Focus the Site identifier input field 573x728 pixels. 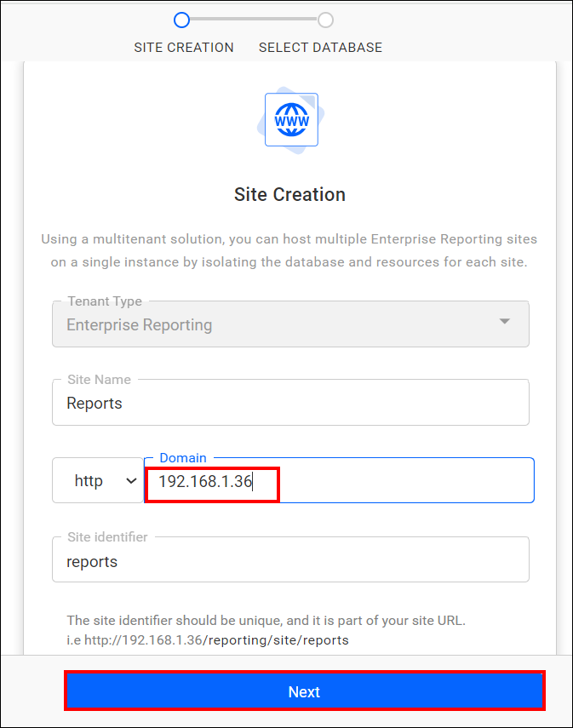coord(290,562)
